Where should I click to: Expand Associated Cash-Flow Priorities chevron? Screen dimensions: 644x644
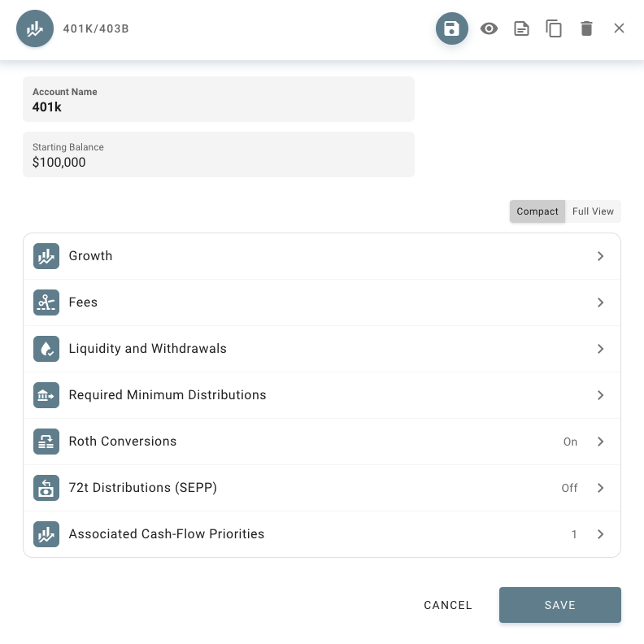600,534
